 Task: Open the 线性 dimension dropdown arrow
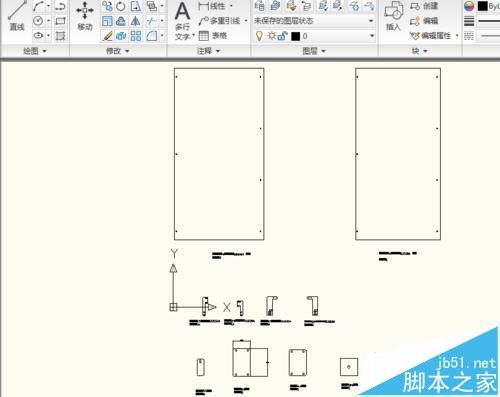pyautogui.click(x=231, y=6)
